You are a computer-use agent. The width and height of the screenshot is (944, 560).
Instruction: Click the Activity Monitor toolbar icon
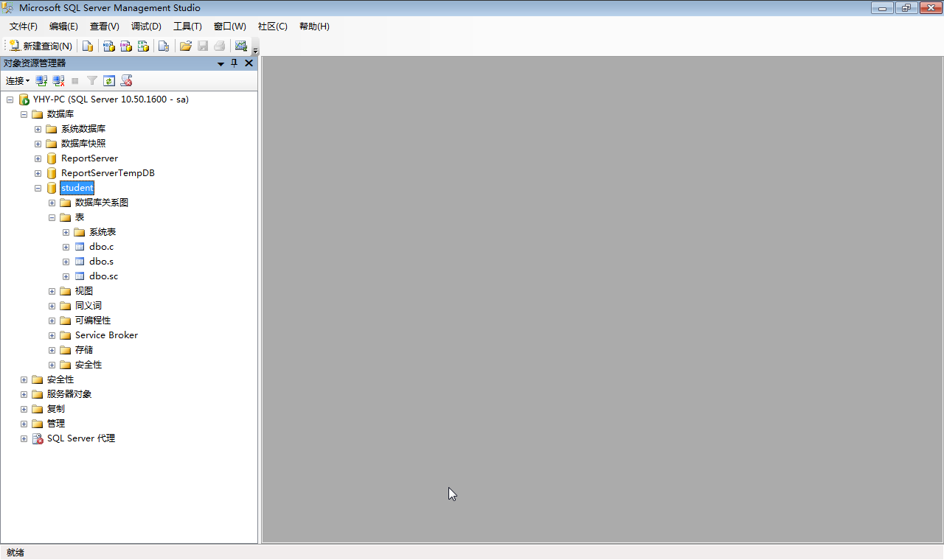coord(240,46)
